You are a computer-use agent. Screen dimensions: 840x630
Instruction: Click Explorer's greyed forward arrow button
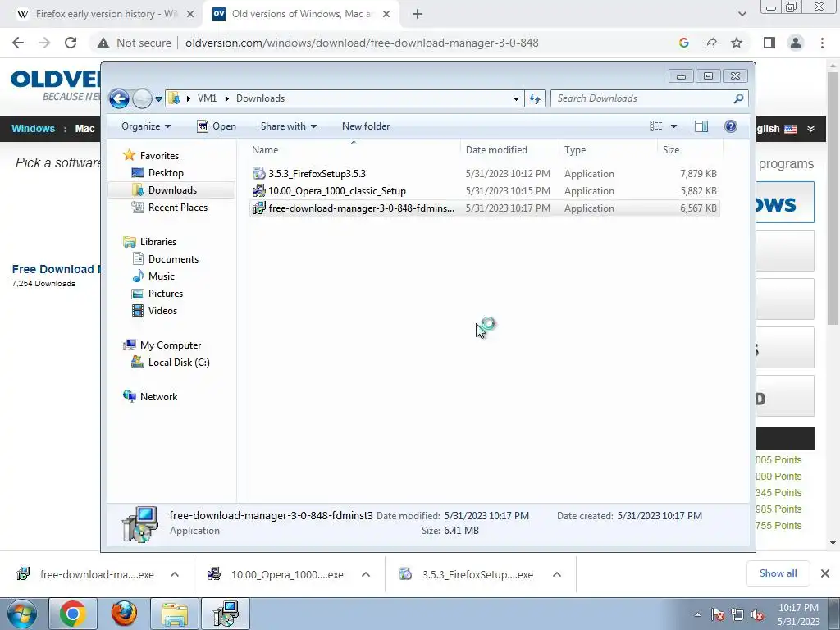(142, 98)
